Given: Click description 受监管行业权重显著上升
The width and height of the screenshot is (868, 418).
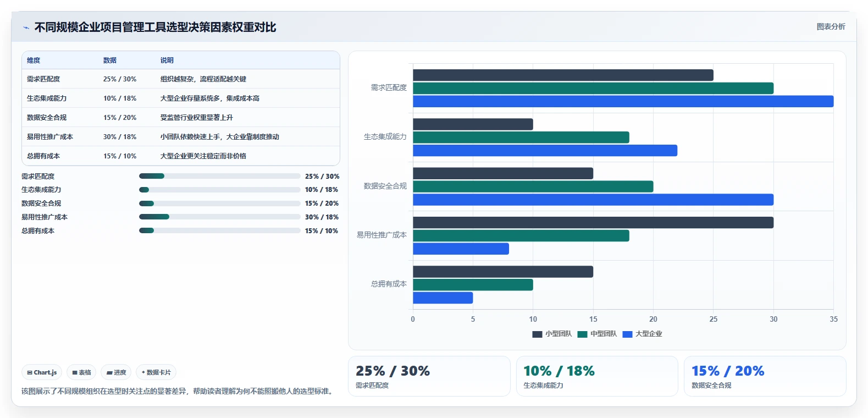Looking at the screenshot, I should [197, 118].
